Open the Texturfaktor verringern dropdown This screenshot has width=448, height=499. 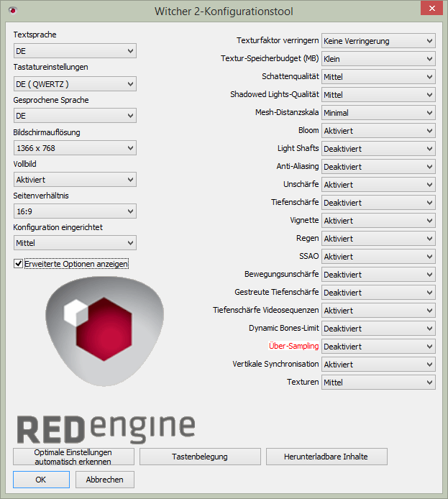pyautogui.click(x=378, y=41)
